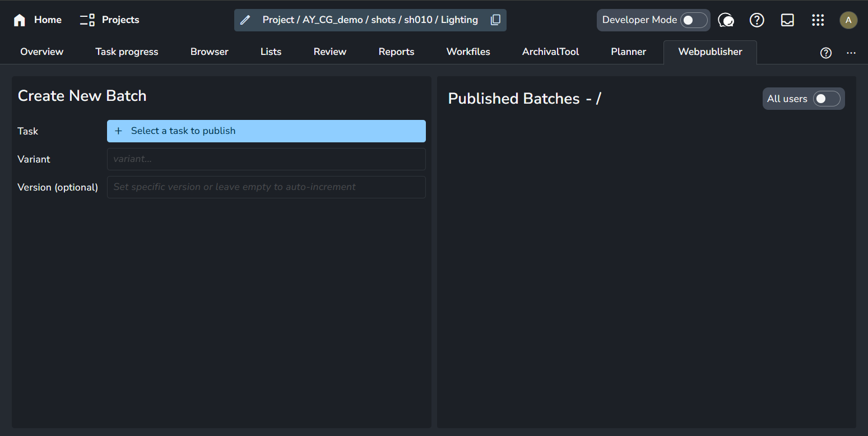The height and width of the screenshot is (436, 868).
Task: Open the Workfiles tab
Action: (x=468, y=52)
